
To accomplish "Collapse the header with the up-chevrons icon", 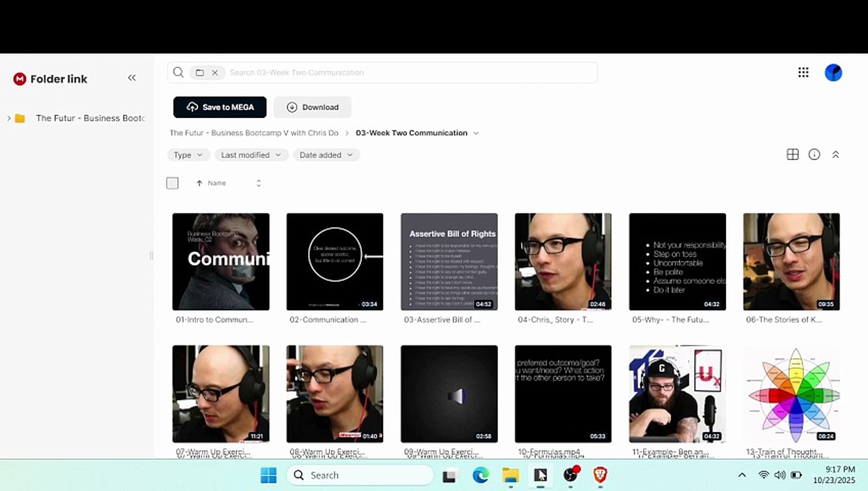I will coord(835,155).
